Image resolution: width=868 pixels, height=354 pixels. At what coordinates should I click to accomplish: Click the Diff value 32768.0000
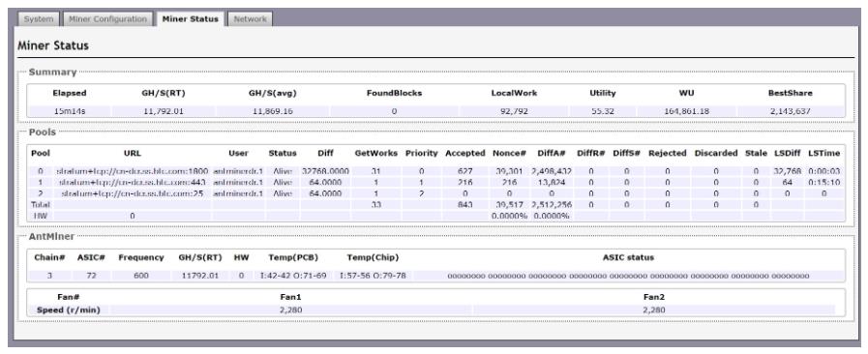[x=325, y=171]
